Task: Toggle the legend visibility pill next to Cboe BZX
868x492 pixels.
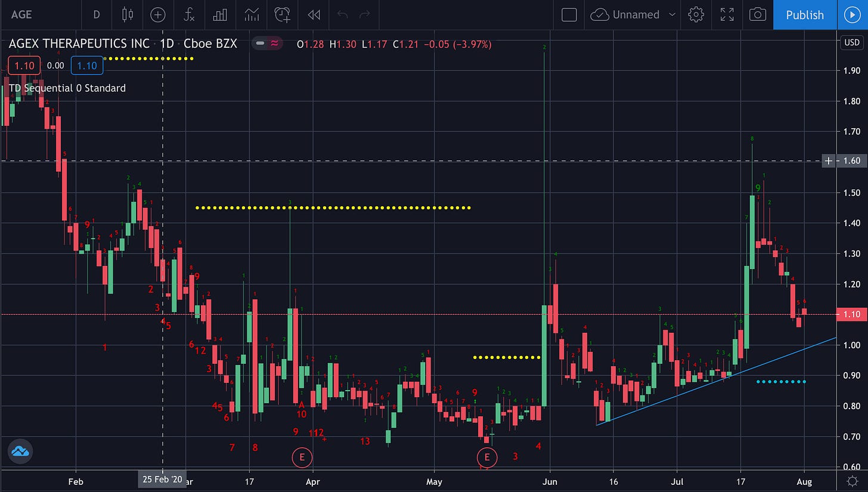Action: (267, 44)
